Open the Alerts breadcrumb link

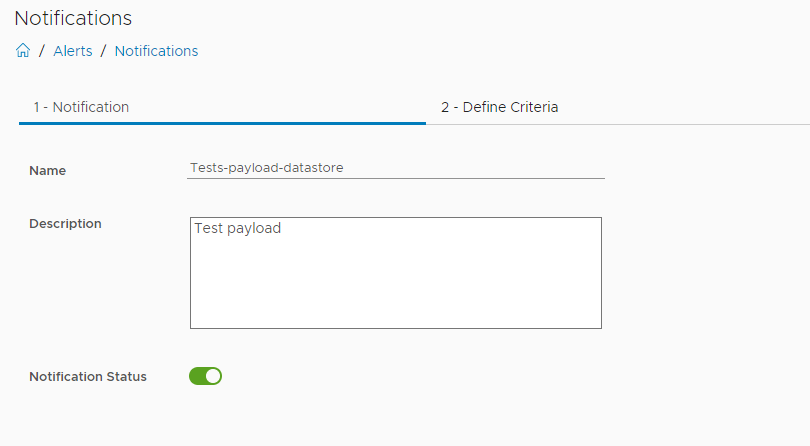73,51
